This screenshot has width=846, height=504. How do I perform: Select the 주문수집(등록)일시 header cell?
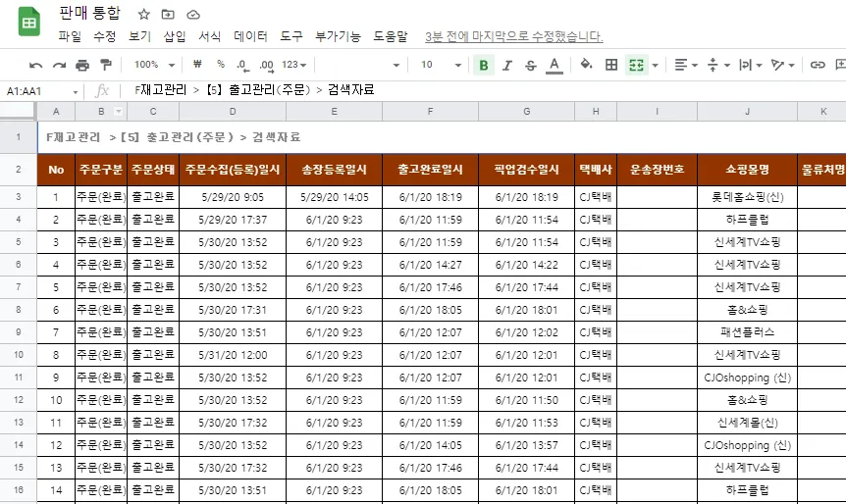click(x=233, y=170)
